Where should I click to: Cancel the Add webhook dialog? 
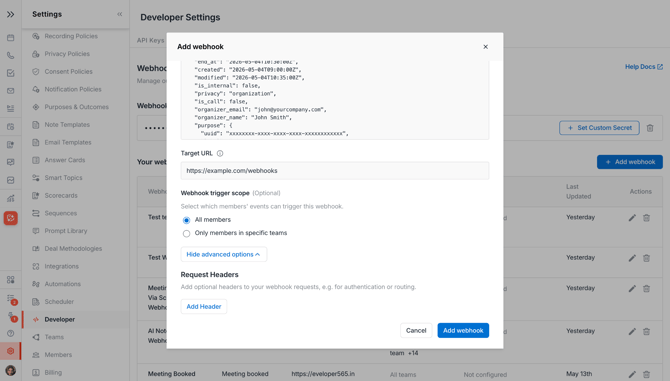416,331
